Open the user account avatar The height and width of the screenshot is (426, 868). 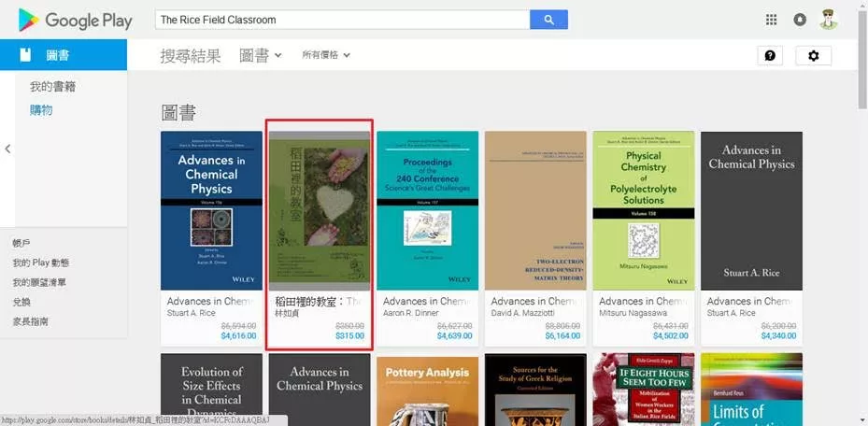829,20
